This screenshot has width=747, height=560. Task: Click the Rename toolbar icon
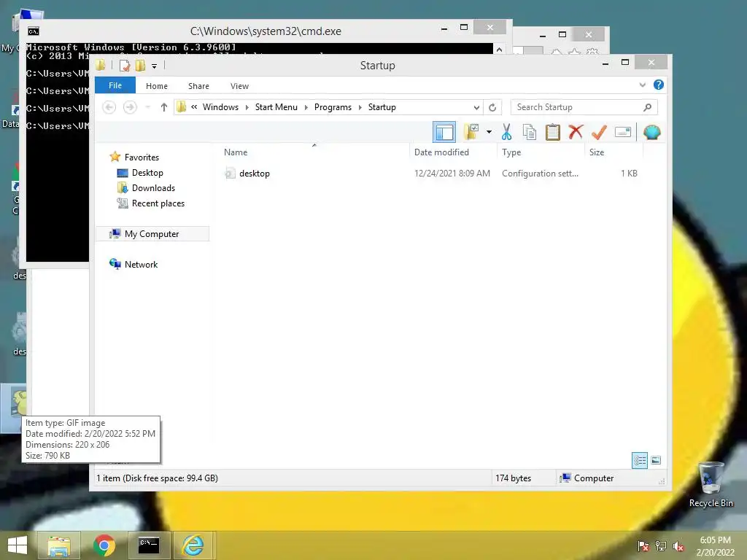click(623, 132)
